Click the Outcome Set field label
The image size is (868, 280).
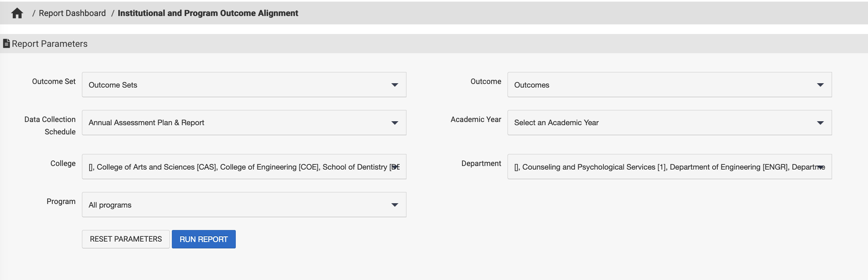pyautogui.click(x=54, y=82)
